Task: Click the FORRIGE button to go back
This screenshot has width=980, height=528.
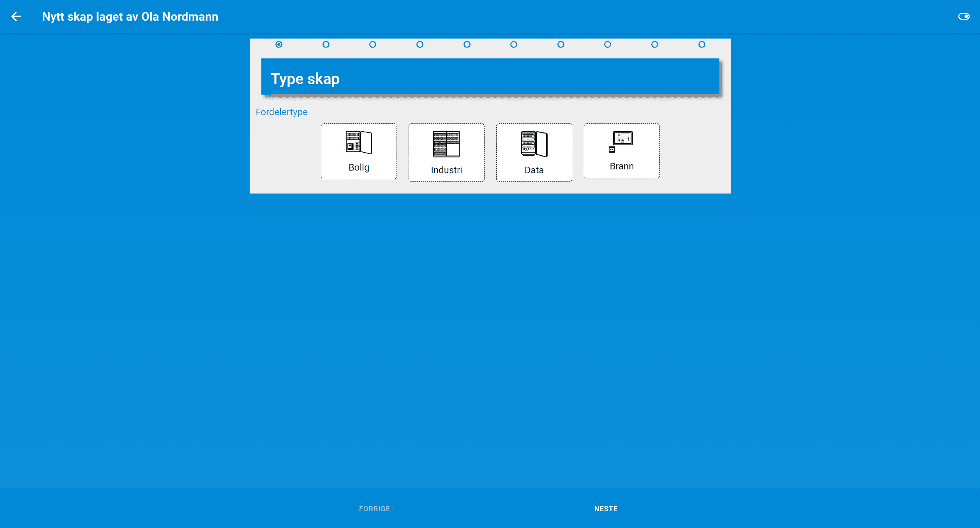Action: pos(375,509)
